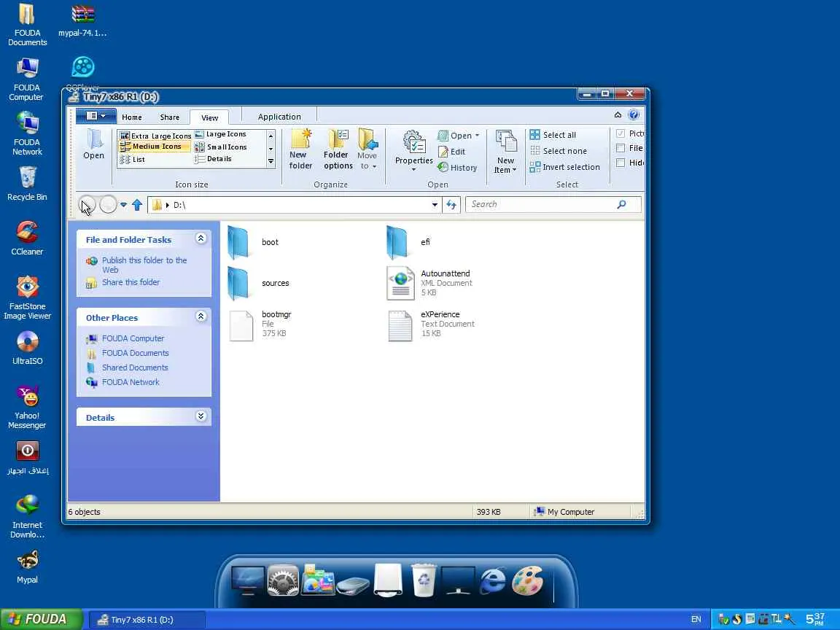Open the New Item dropdown
Screen dimensions: 840x630
pyautogui.click(x=505, y=152)
